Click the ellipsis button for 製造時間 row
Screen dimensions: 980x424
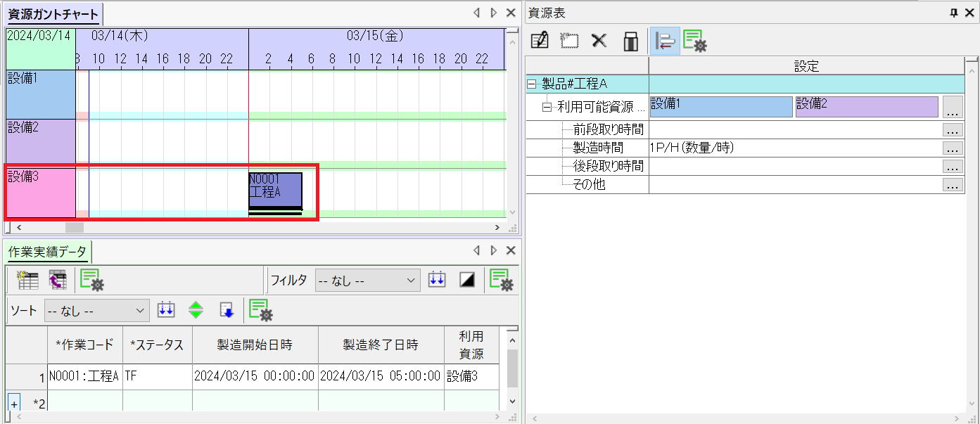953,148
